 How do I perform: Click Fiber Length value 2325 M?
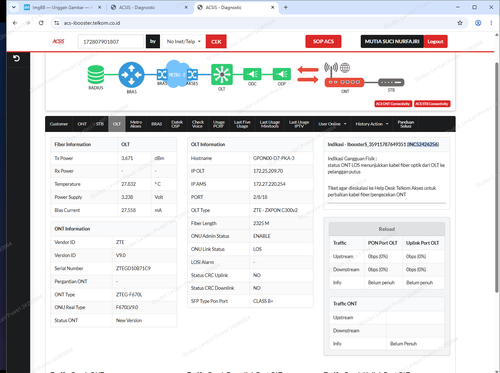point(261,223)
